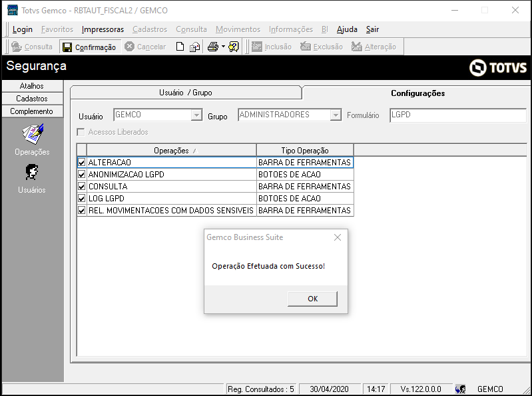Click the blank new page toolbar icon
The width and height of the screenshot is (532, 396).
[180, 47]
